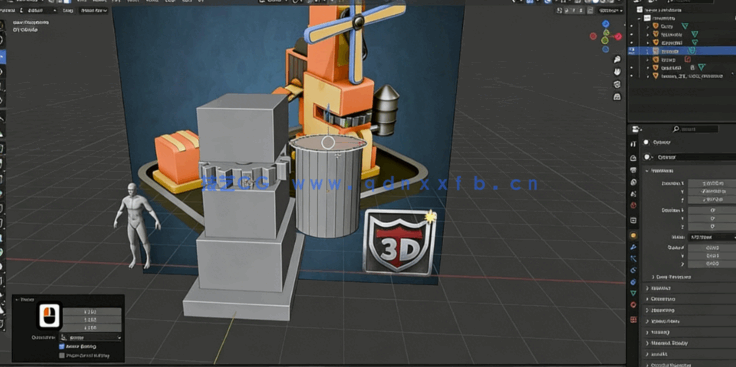The height and width of the screenshot is (367, 736).
Task: Select the orange Object properties tab
Action: pos(633,236)
